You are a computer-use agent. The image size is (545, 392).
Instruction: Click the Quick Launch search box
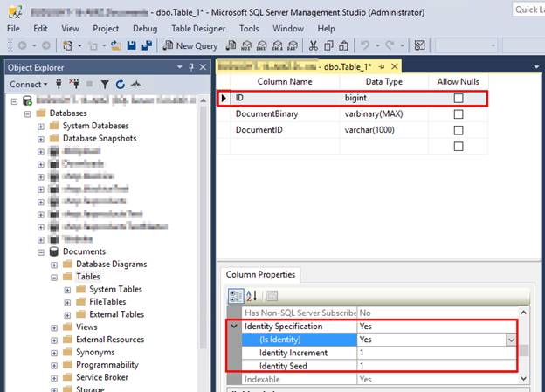[528, 10]
